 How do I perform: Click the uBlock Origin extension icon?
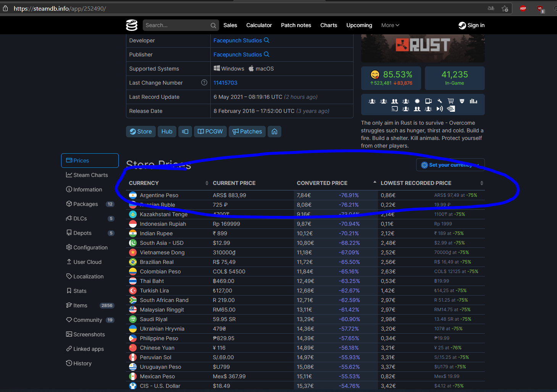[540, 9]
